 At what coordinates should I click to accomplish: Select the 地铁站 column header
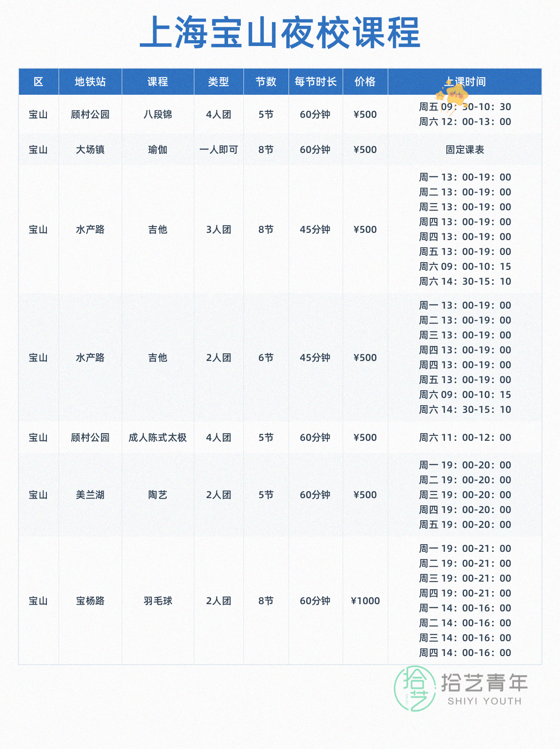90,82
